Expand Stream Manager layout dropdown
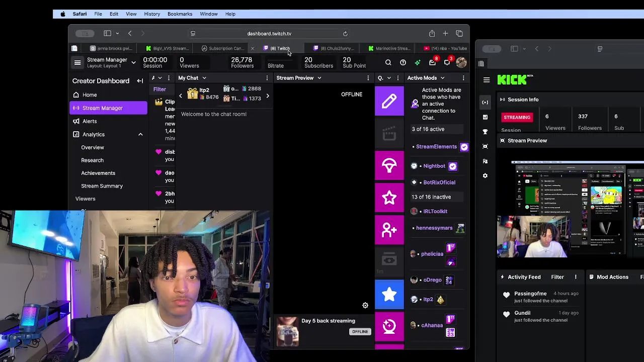The width and height of the screenshot is (644, 362). point(133,62)
